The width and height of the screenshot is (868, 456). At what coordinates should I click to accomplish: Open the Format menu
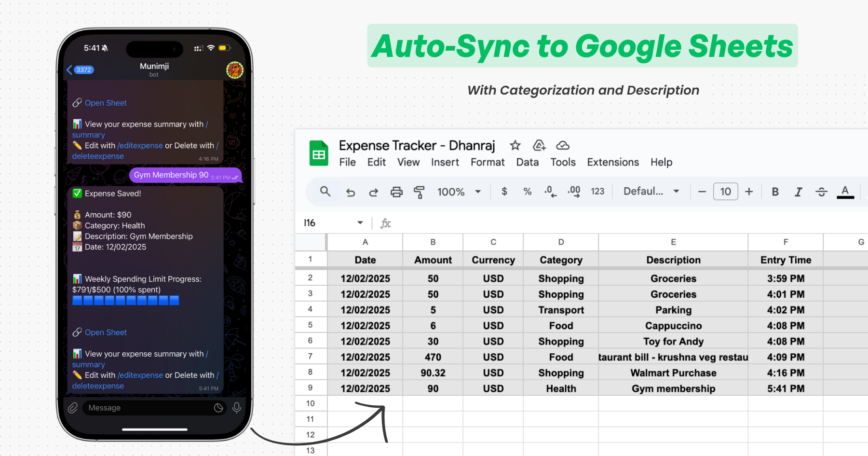tap(488, 162)
